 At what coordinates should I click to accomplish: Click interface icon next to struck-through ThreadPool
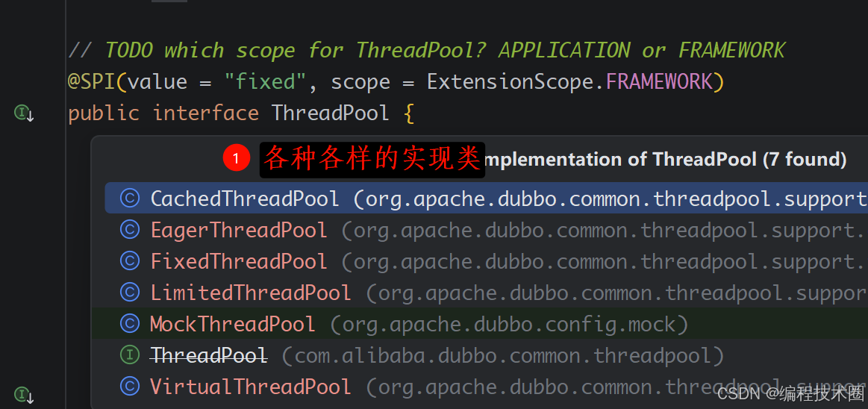pyautogui.click(x=130, y=355)
